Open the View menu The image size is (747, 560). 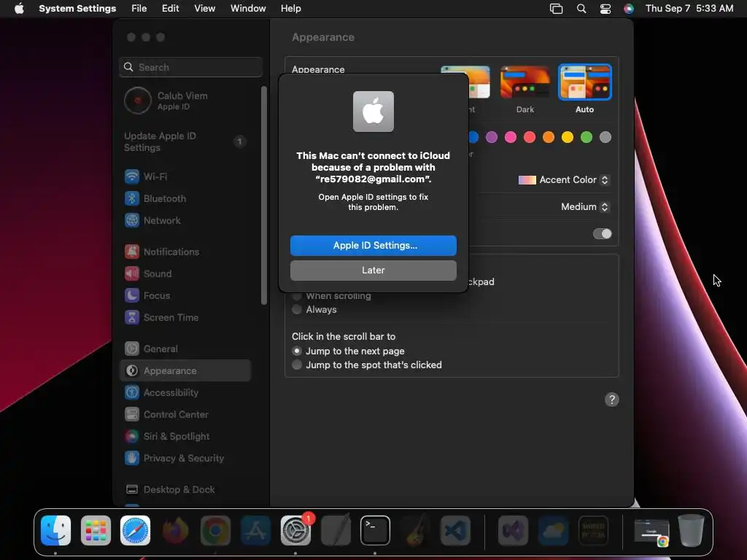[204, 9]
